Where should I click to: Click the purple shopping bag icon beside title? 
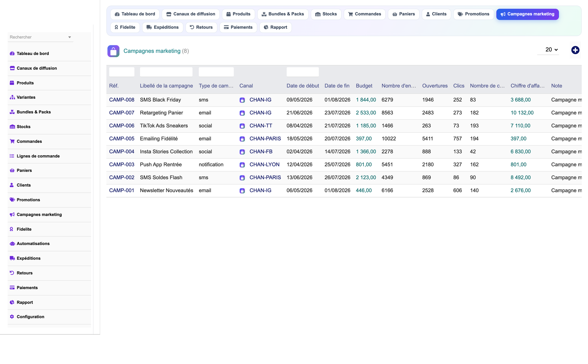(113, 51)
